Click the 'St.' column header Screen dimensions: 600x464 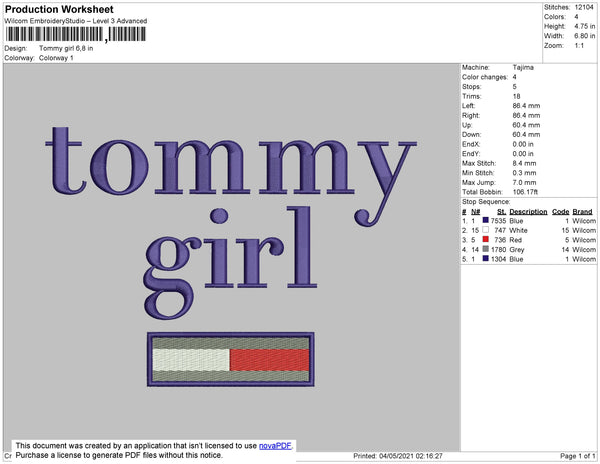click(502, 212)
